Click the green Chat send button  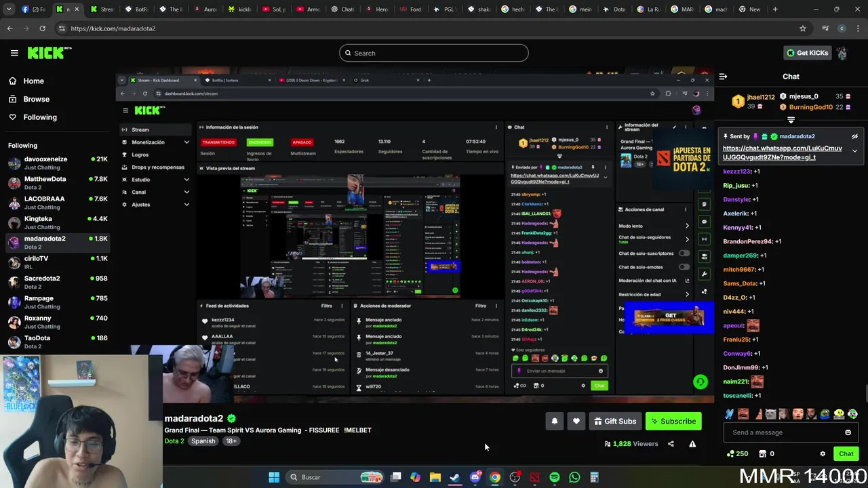tap(846, 454)
